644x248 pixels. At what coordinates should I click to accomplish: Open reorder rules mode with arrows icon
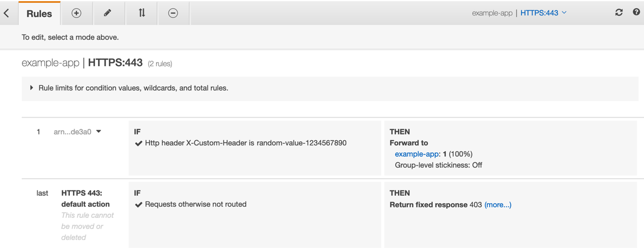tap(142, 13)
